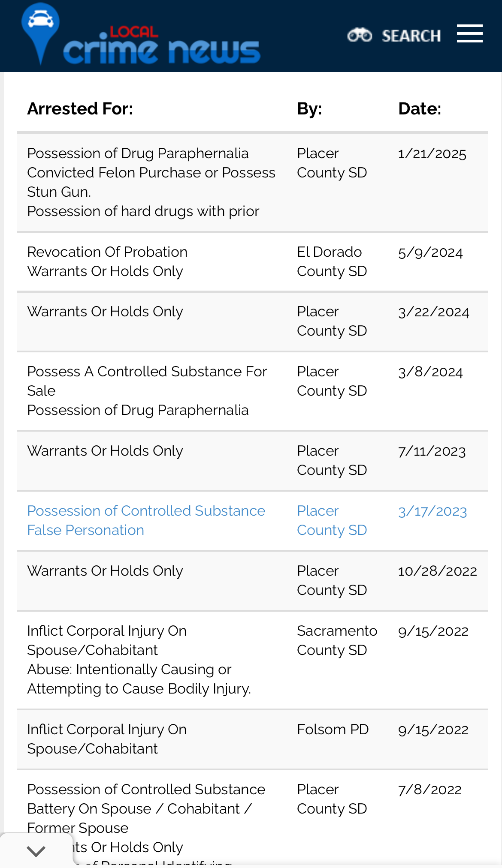Click the SEARCH text in header
Screen dimensions: 502x868
pos(411,36)
